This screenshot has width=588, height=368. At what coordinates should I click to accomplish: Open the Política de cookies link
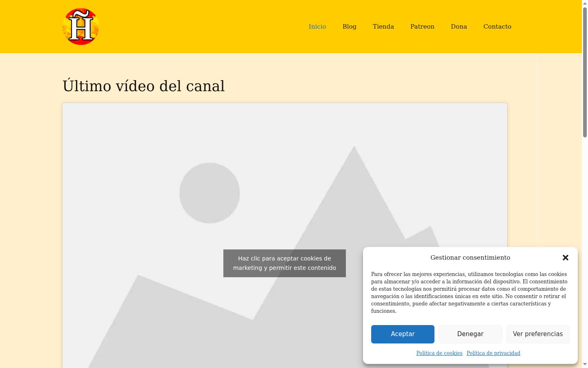coord(439,353)
